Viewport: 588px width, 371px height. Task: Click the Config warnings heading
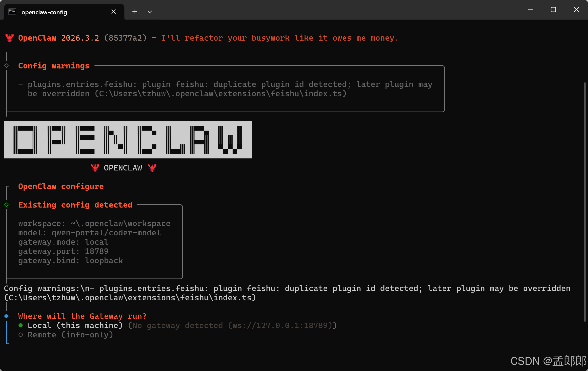coord(54,65)
